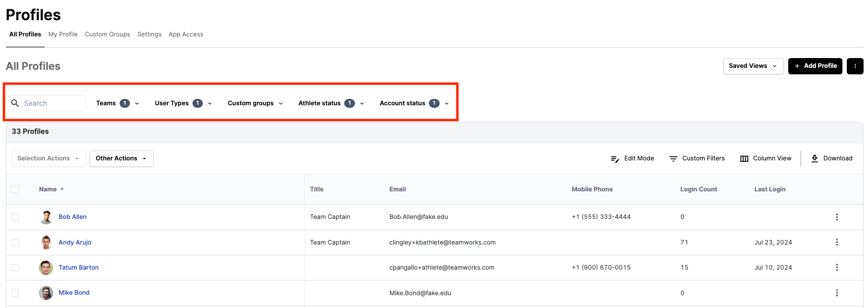Open Tatum Barton's profile link
This screenshot has height=308, width=868.
coord(78,268)
